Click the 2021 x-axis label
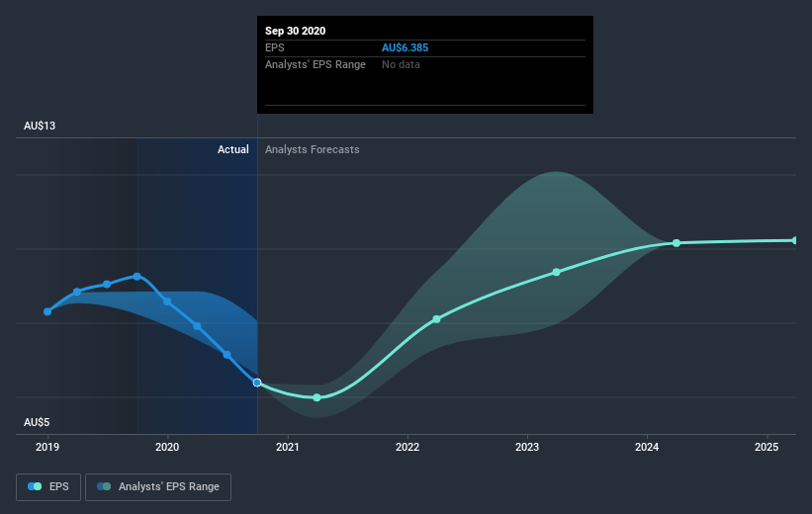The height and width of the screenshot is (514, 812). click(x=288, y=447)
